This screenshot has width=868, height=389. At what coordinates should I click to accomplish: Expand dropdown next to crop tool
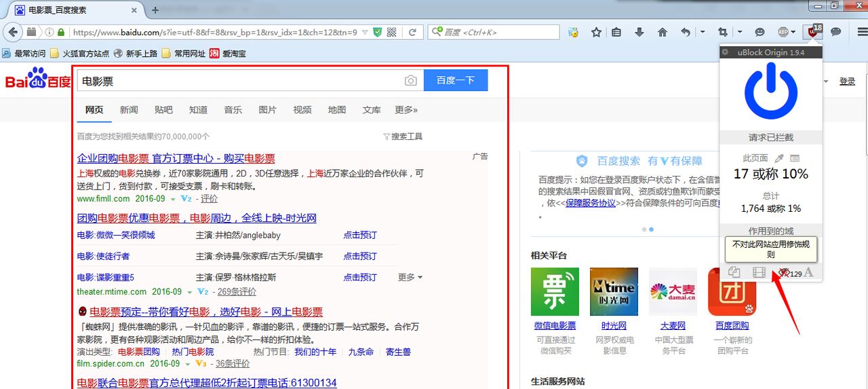coord(740,32)
